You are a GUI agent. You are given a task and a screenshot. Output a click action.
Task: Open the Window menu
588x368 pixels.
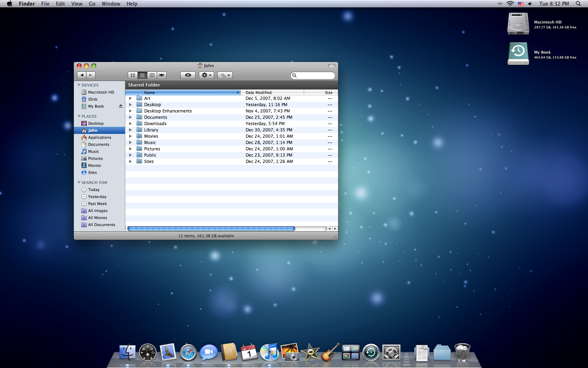[x=111, y=4]
